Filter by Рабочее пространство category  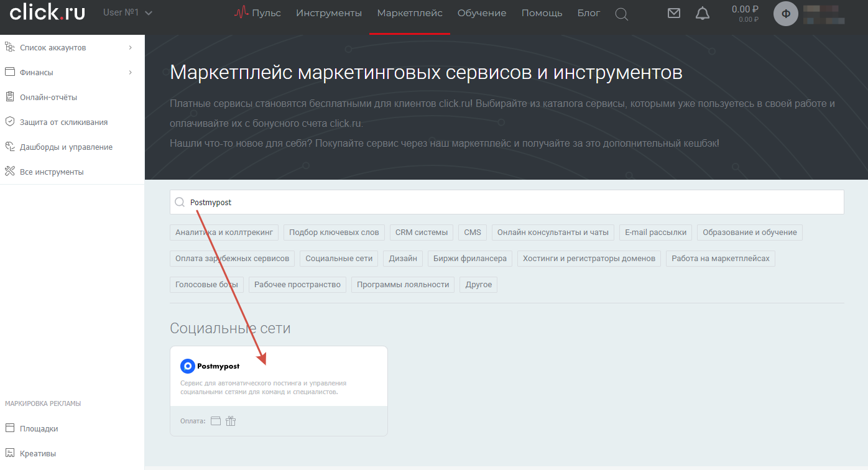click(298, 285)
